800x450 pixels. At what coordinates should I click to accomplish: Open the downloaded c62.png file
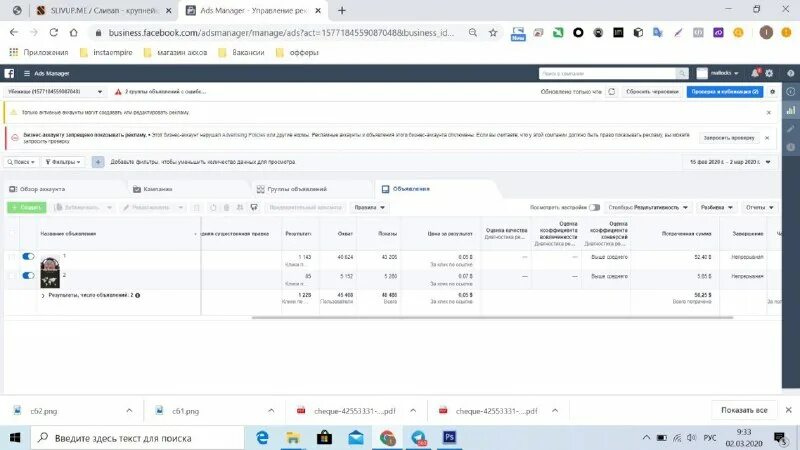coord(43,411)
